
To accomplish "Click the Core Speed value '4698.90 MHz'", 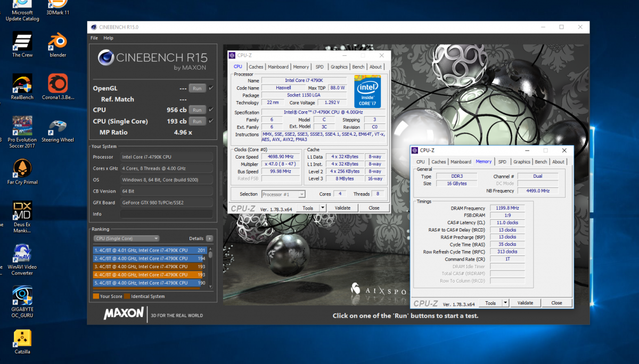I will click(281, 157).
